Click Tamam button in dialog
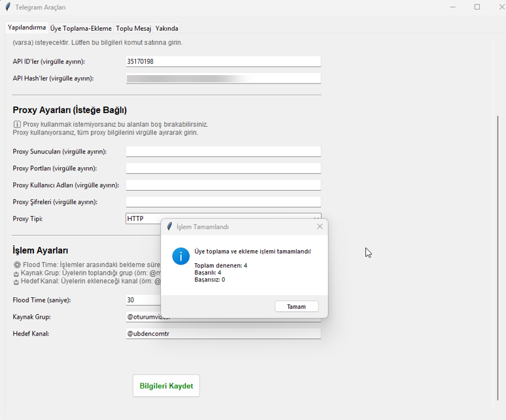 click(296, 306)
